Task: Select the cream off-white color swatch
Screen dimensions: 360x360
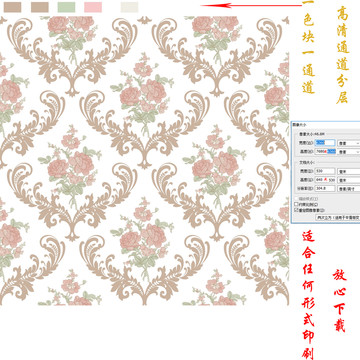Action: (x=129, y=7)
